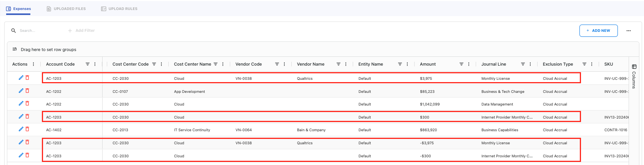This screenshot has width=644, height=165.
Task: Click the pencil icon for the Data Management row
Action: (21, 104)
